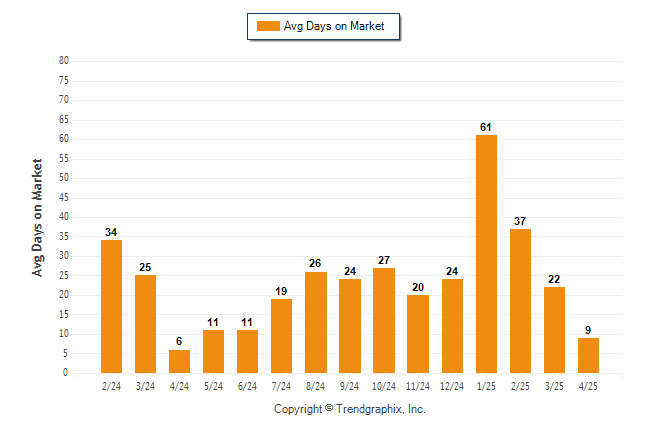Screen dimensions: 646x434
Task: Click the vertical Avg Days on Market axis title
Action: 37,218
